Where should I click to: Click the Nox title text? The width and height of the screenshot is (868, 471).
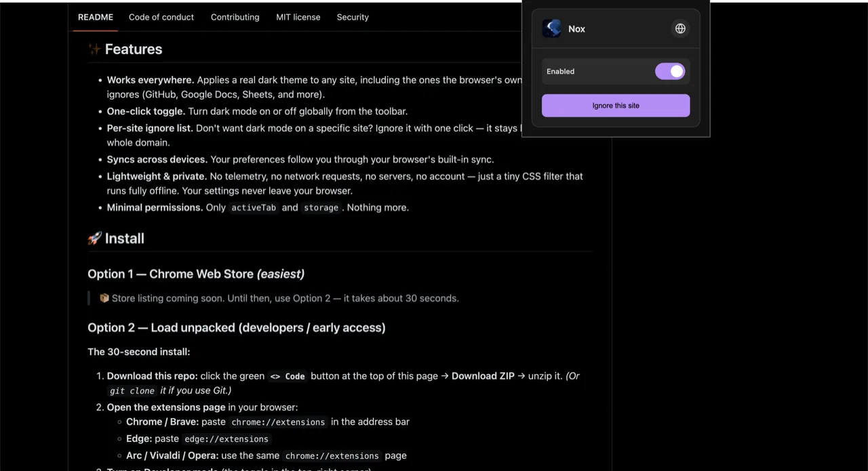coord(576,28)
